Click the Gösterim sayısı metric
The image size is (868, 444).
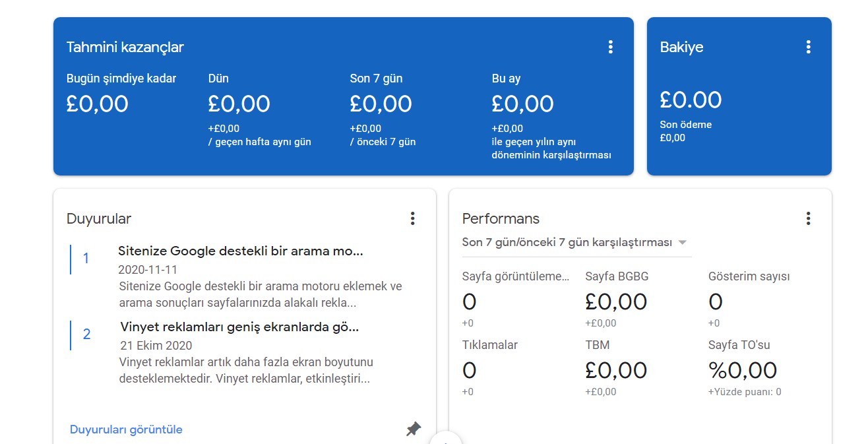(x=749, y=276)
